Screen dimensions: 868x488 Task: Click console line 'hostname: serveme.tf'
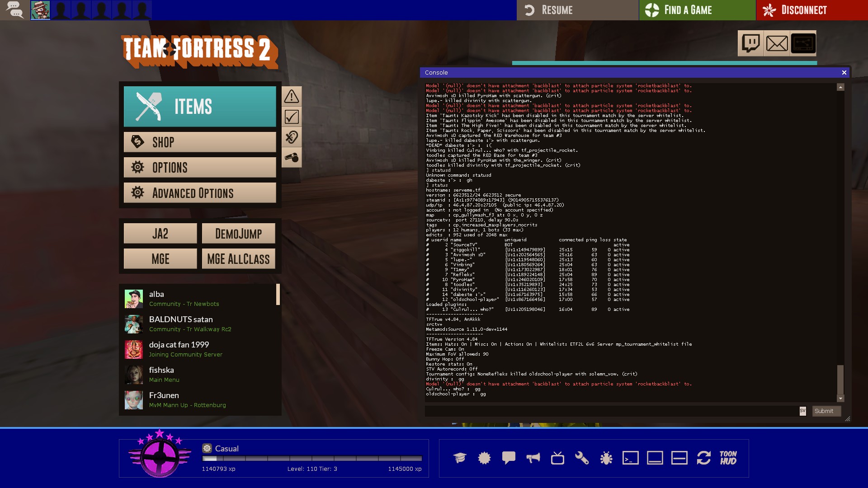(x=453, y=190)
